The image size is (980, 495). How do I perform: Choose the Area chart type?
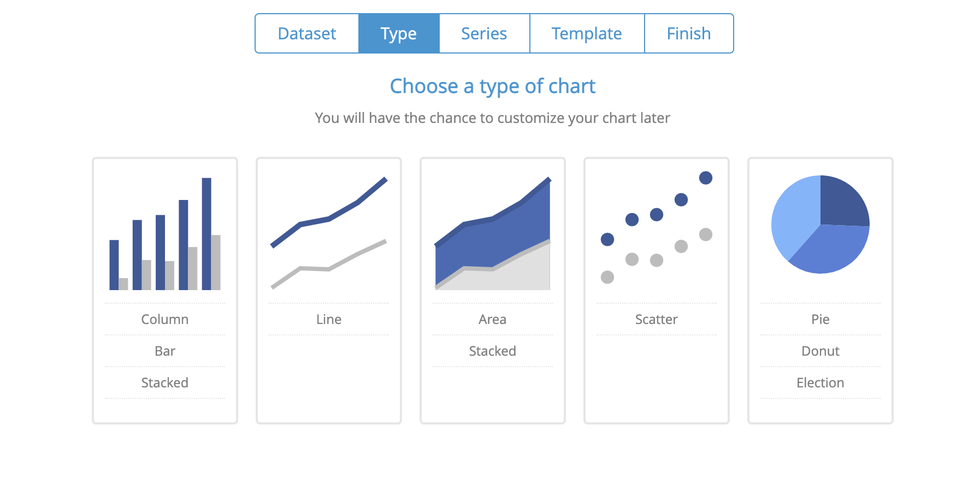click(x=492, y=319)
